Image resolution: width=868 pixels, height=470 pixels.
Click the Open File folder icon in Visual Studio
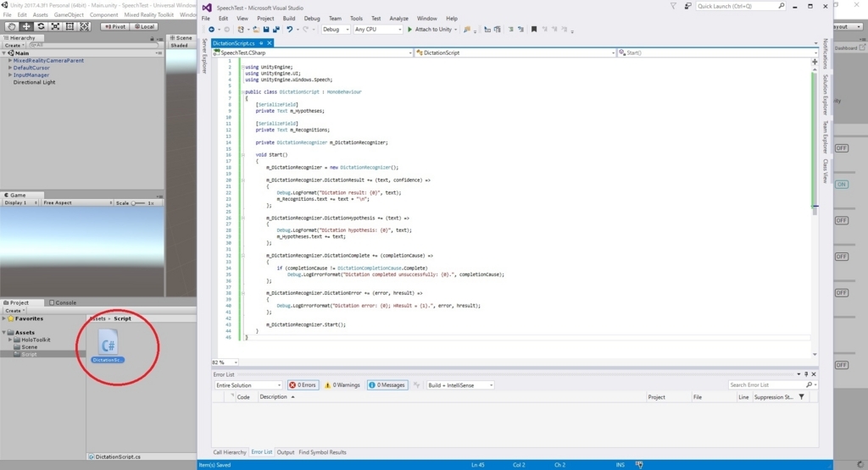(256, 30)
